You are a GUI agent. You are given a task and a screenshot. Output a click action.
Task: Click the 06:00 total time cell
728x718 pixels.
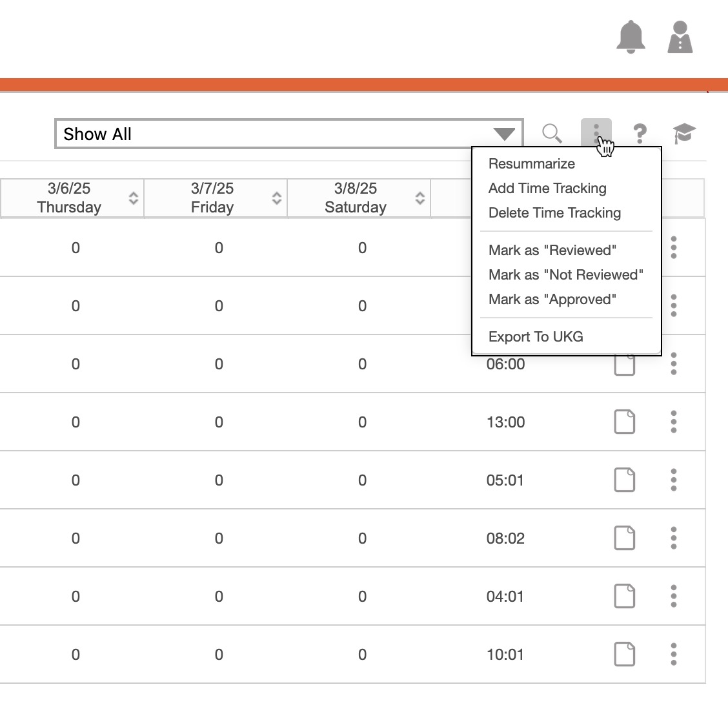505,365
